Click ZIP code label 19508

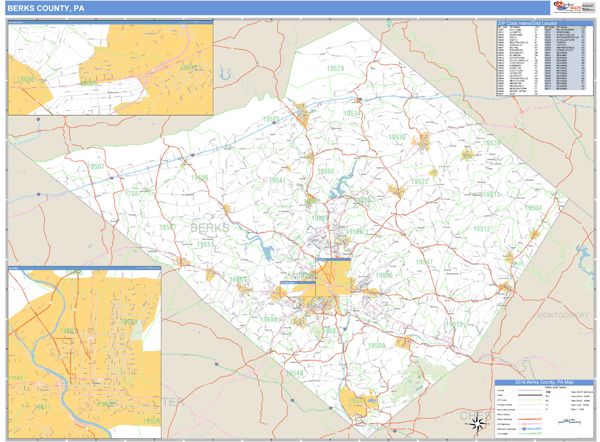point(376,346)
